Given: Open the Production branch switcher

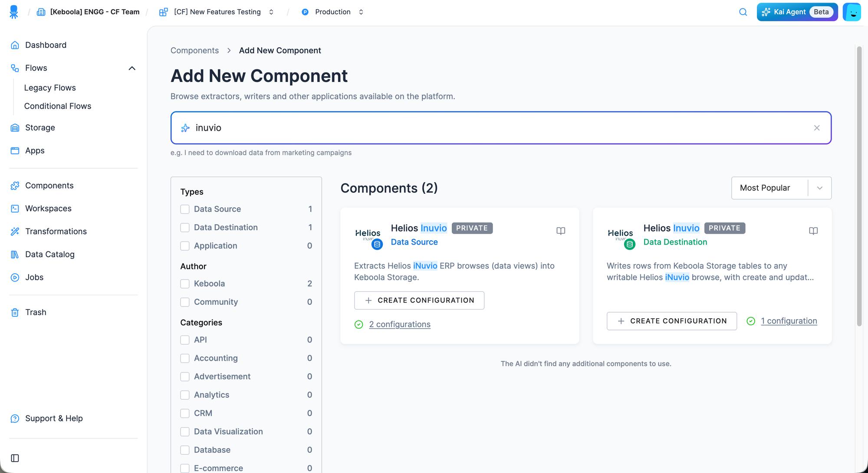Looking at the screenshot, I should coord(333,12).
